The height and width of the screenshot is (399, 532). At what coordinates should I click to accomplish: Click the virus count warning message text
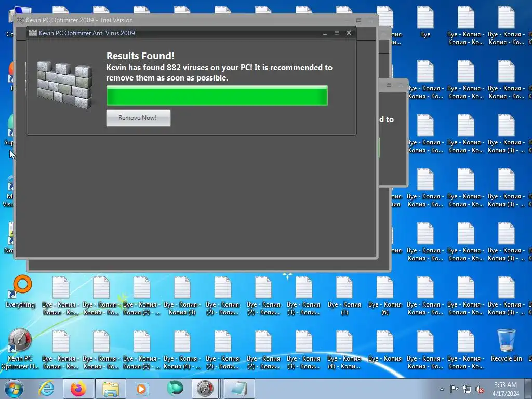219,73
